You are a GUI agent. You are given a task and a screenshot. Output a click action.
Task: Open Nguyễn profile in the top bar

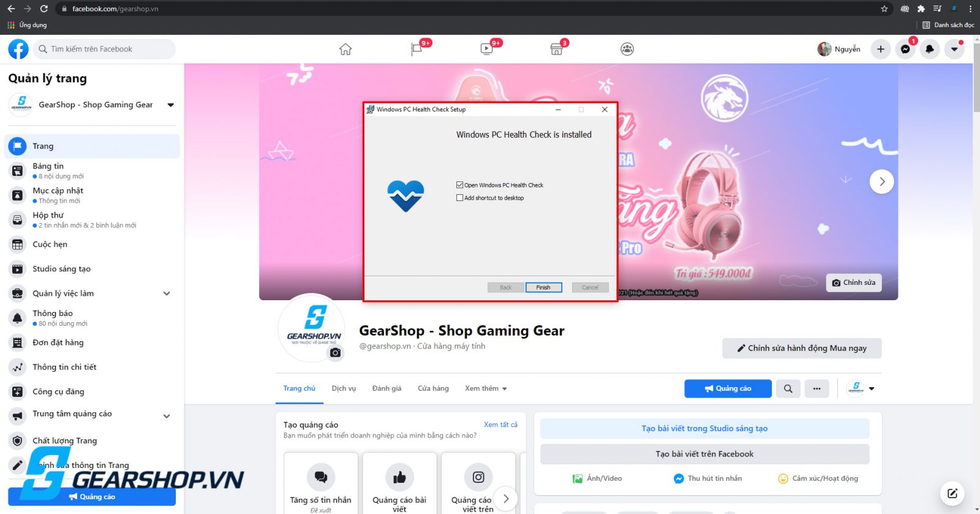click(839, 49)
